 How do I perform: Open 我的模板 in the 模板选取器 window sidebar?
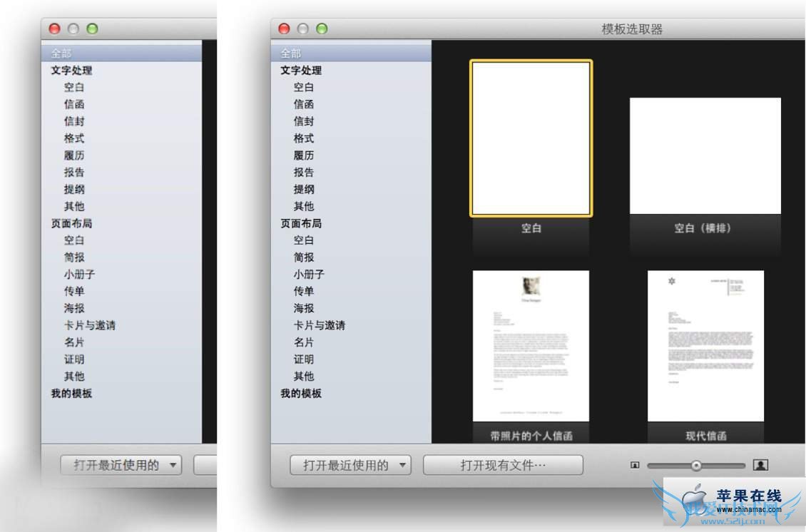click(301, 394)
